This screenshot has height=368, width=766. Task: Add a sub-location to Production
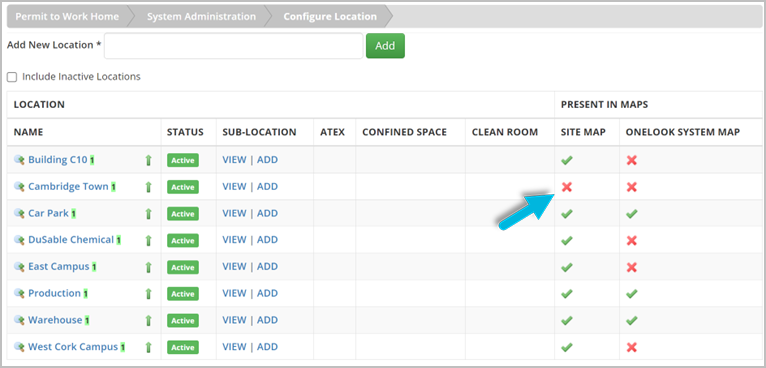pyautogui.click(x=267, y=293)
